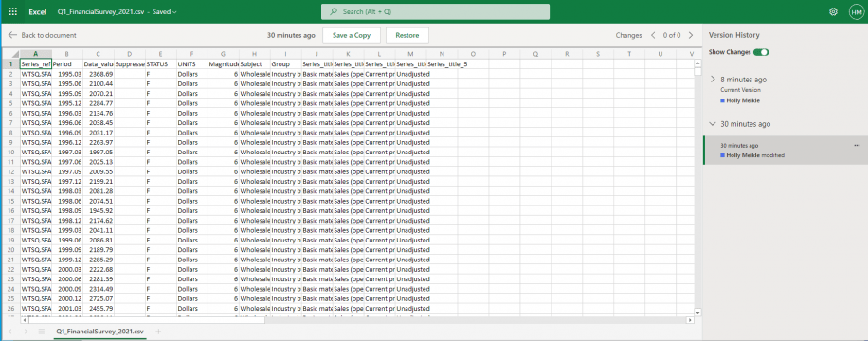This screenshot has height=341, width=868.
Task: Toggle the Show Changes switch
Action: coord(761,52)
